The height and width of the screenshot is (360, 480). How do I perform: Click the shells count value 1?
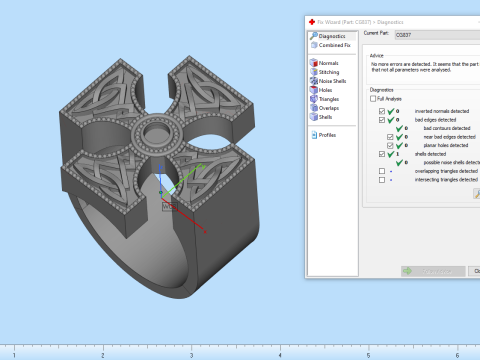point(398,154)
